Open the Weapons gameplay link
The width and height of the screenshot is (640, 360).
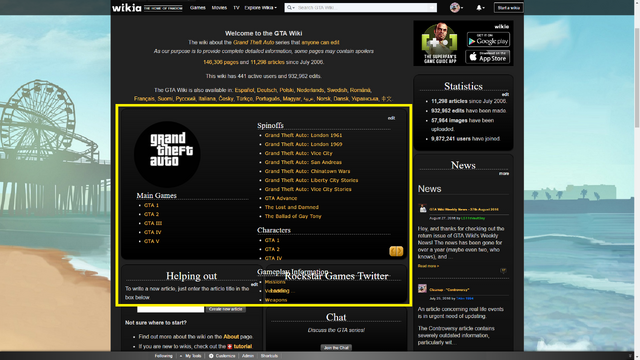pyautogui.click(x=276, y=300)
